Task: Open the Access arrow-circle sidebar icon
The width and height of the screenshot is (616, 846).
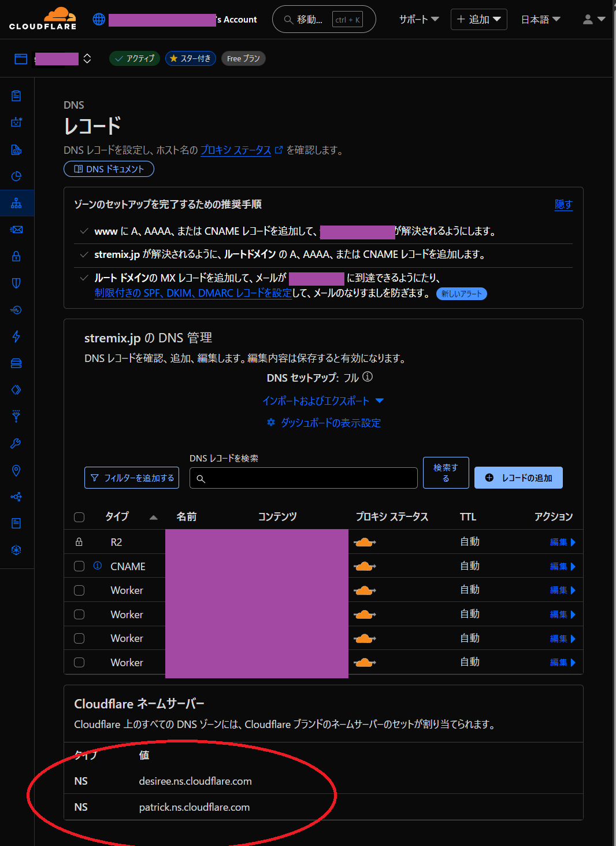Action: coord(16,310)
